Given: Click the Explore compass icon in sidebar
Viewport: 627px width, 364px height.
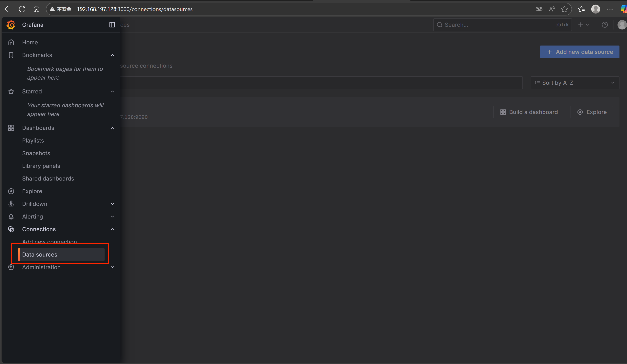Looking at the screenshot, I should [x=11, y=191].
